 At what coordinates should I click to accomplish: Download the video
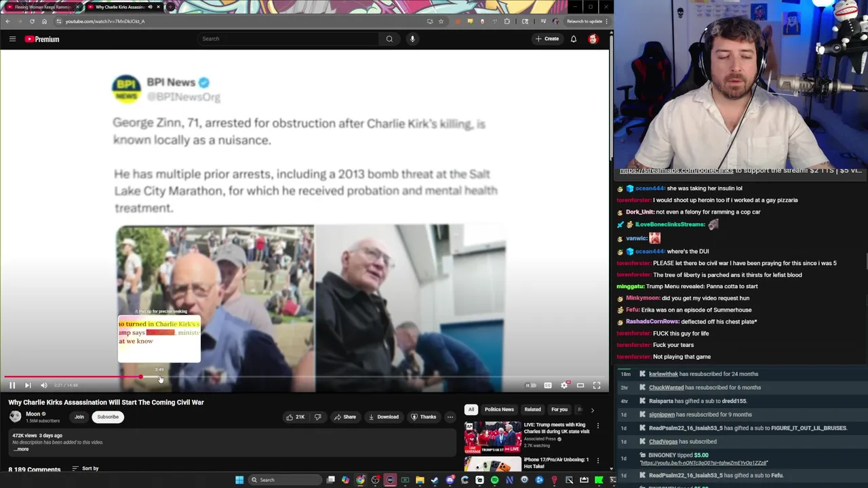pyautogui.click(x=384, y=417)
